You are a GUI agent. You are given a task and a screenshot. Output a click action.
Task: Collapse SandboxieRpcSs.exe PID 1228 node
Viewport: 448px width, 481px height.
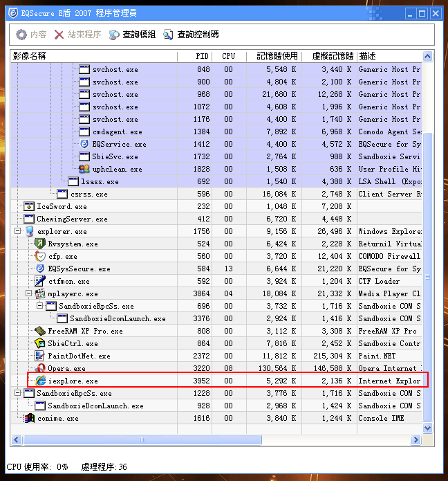tap(18, 393)
